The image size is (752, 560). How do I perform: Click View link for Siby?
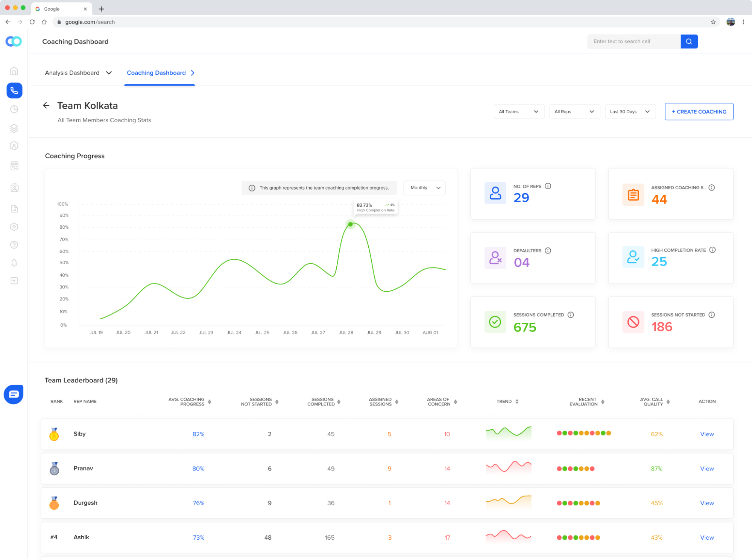pyautogui.click(x=706, y=434)
